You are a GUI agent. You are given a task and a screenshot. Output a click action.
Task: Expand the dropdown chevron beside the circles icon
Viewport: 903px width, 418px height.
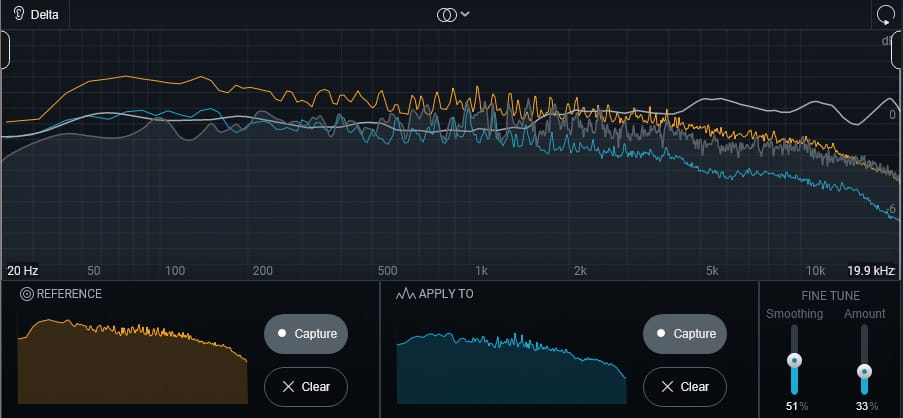(x=465, y=14)
